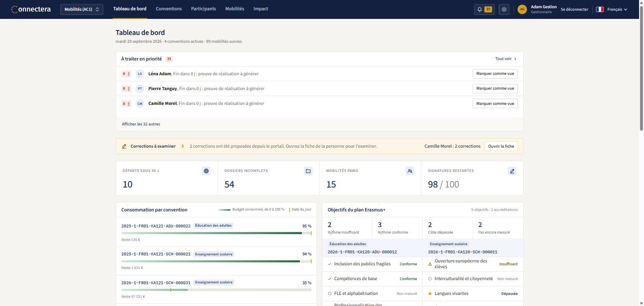The height and width of the screenshot is (306, 644).
Task: Click the budget bar for convention ADU-000022
Action: 216,233
